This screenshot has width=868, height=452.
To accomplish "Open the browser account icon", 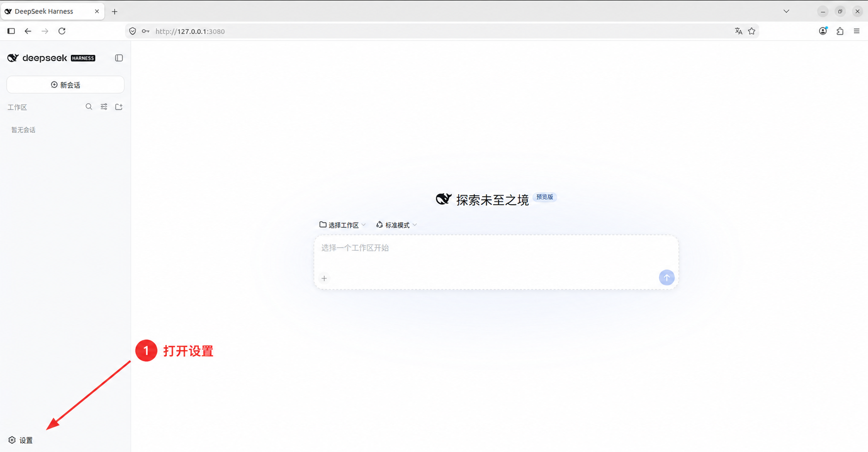I will coord(823,31).
